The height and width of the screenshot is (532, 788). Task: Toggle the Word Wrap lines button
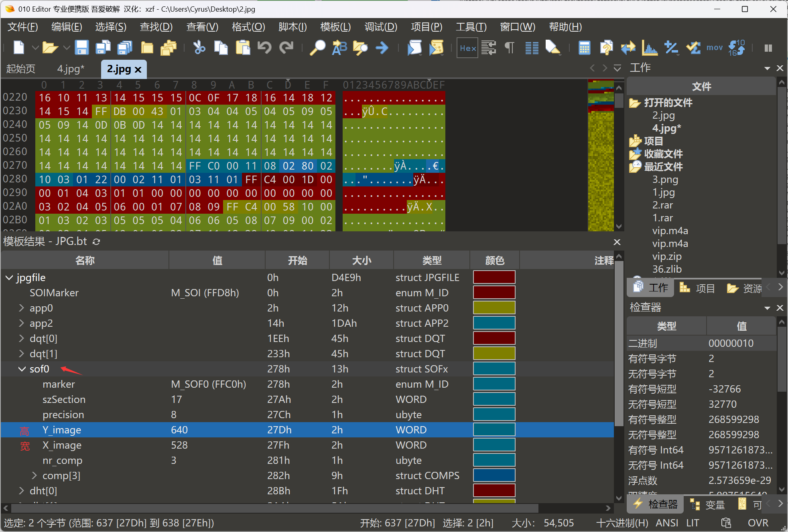[x=489, y=48]
